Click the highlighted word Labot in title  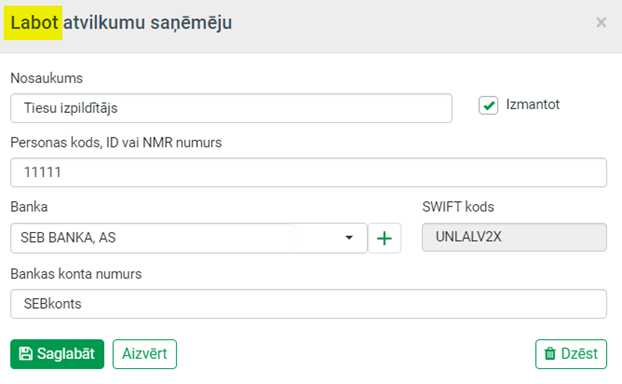(34, 23)
